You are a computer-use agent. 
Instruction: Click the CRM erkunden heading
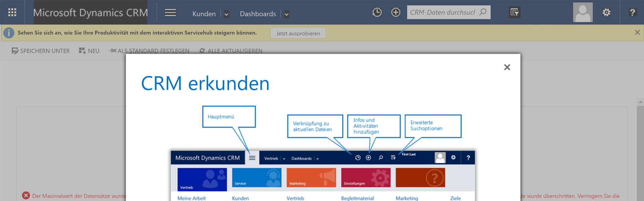click(205, 83)
